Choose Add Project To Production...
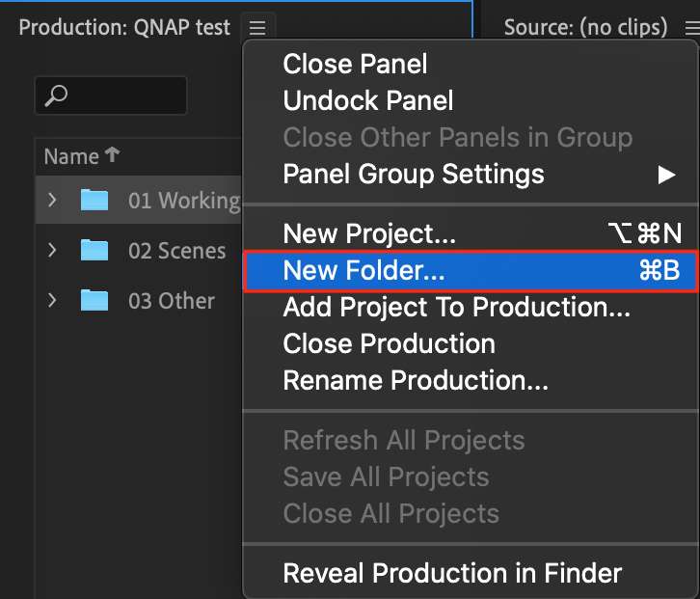This screenshot has height=599, width=700. coord(471,308)
